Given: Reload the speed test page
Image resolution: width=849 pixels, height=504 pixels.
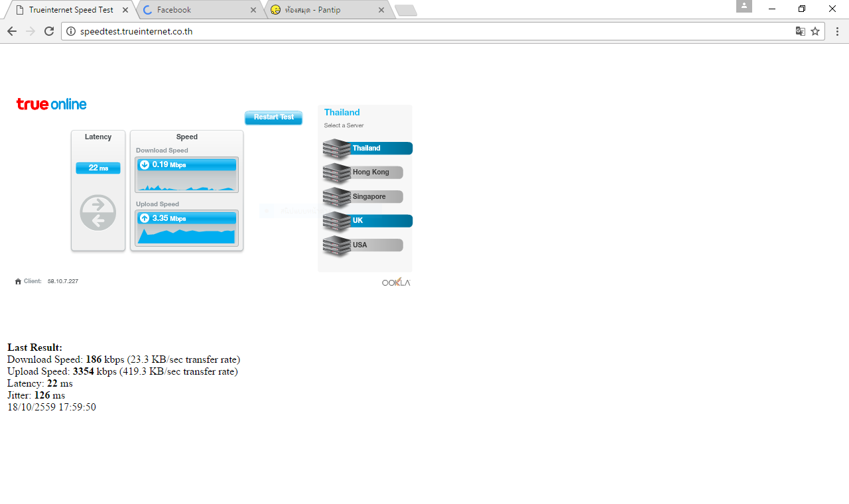Looking at the screenshot, I should (49, 31).
